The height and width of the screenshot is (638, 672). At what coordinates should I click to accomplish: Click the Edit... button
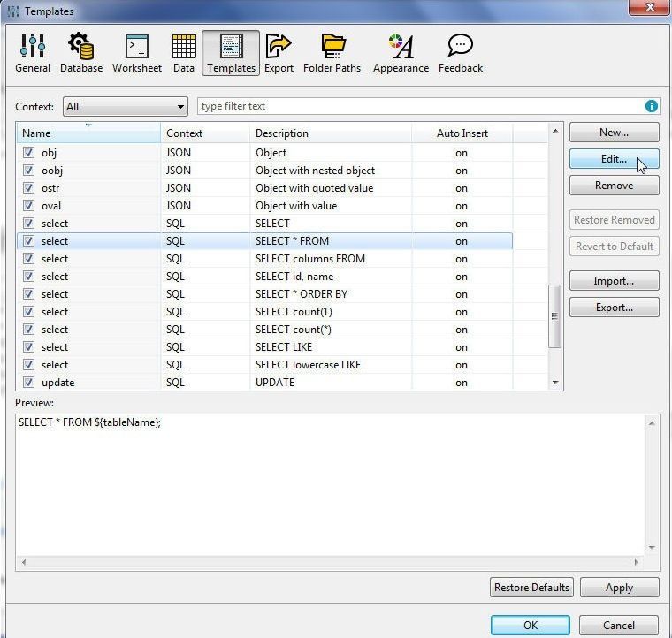(x=615, y=159)
